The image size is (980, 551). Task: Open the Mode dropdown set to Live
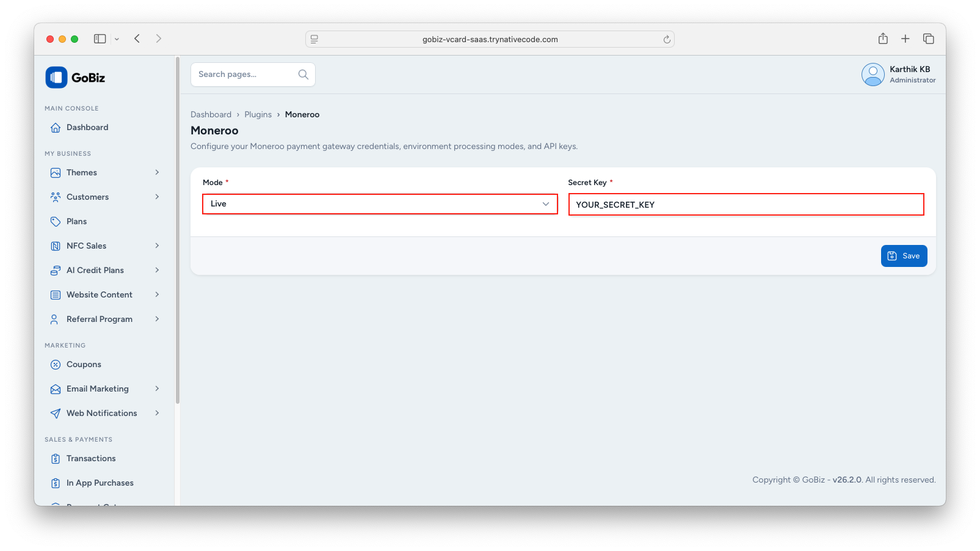pos(380,204)
